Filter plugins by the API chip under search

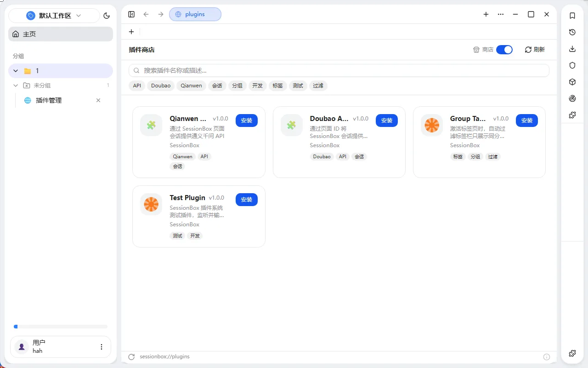(x=137, y=86)
